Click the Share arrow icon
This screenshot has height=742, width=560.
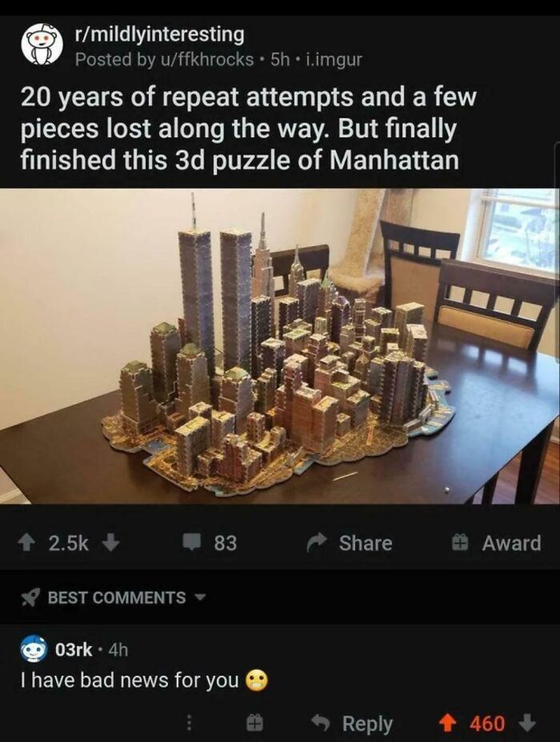tap(318, 543)
